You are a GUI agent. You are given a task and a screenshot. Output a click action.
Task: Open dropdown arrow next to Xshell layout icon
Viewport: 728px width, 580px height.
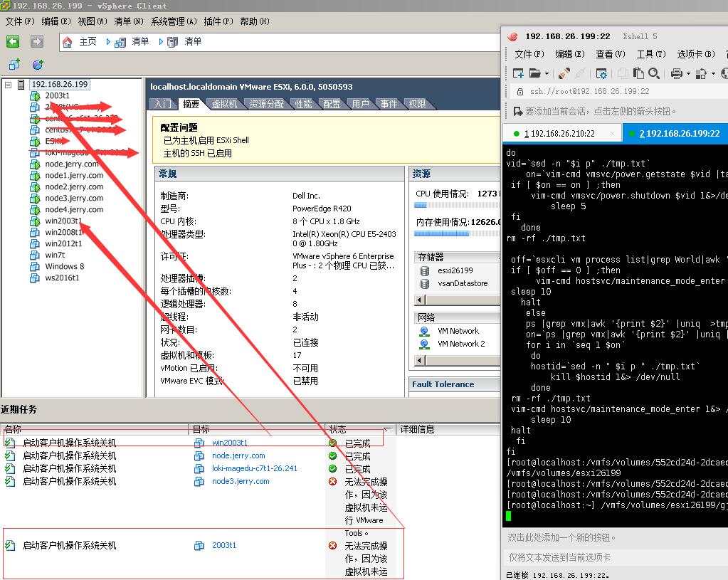[x=713, y=74]
